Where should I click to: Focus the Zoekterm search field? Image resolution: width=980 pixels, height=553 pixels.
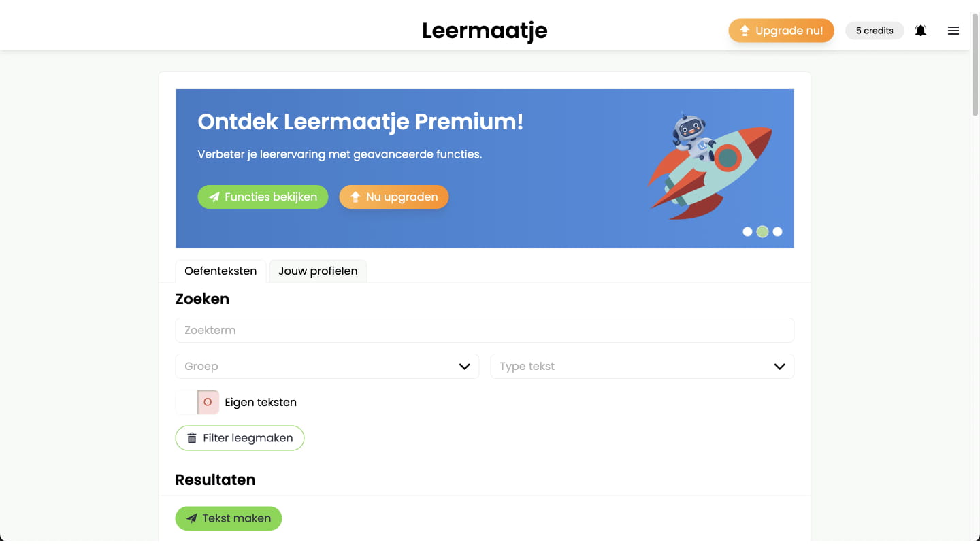click(x=485, y=331)
